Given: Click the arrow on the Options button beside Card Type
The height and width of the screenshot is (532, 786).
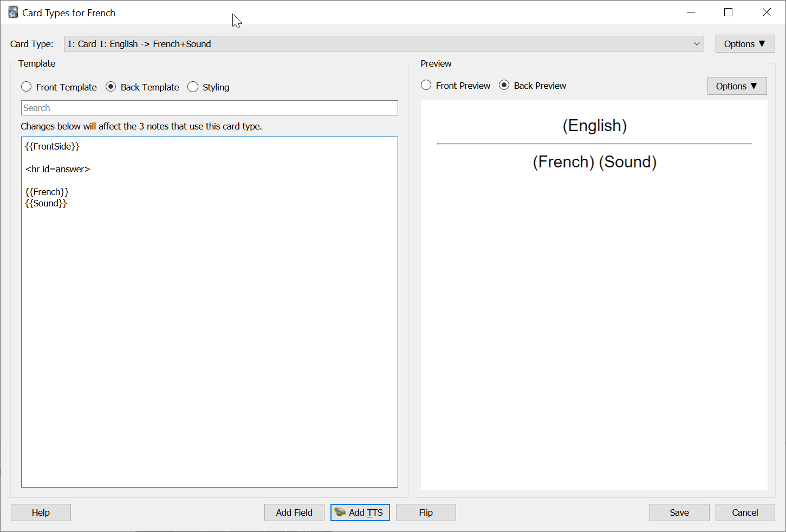Looking at the screenshot, I should pos(763,43).
